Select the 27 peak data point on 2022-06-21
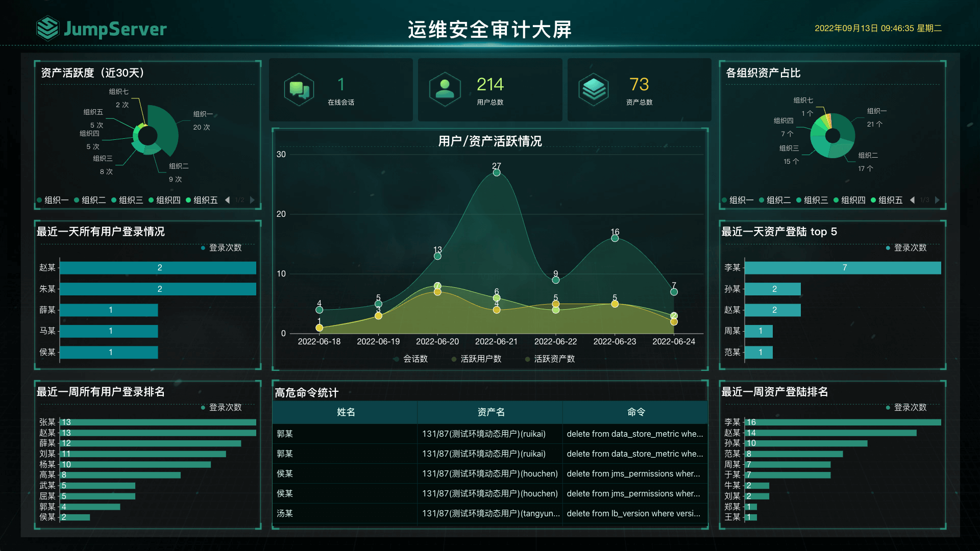980x551 pixels. point(497,172)
